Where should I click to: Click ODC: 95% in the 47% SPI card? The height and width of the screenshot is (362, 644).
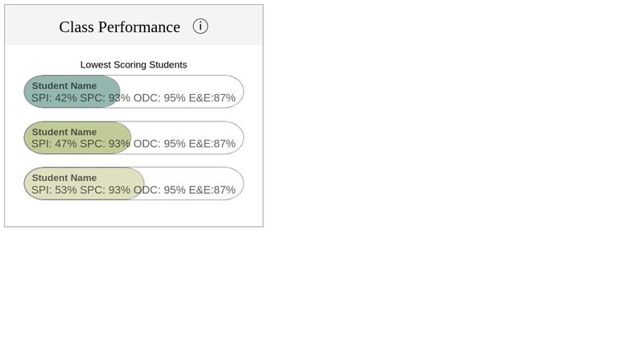click(x=159, y=144)
